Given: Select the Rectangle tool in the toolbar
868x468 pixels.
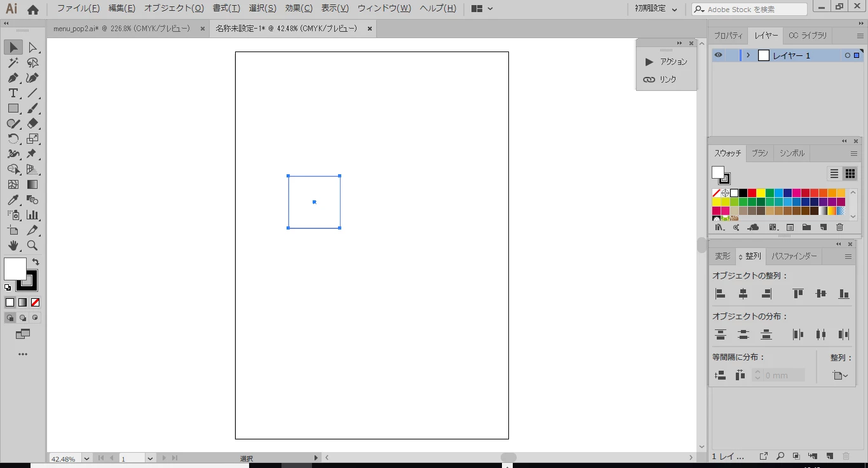Looking at the screenshot, I should pyautogui.click(x=13, y=109).
